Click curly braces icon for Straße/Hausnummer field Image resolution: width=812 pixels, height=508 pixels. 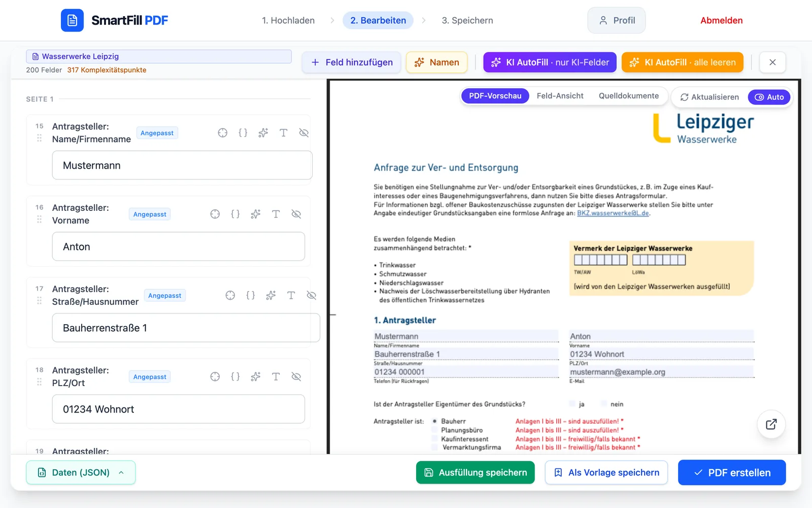pos(251,295)
